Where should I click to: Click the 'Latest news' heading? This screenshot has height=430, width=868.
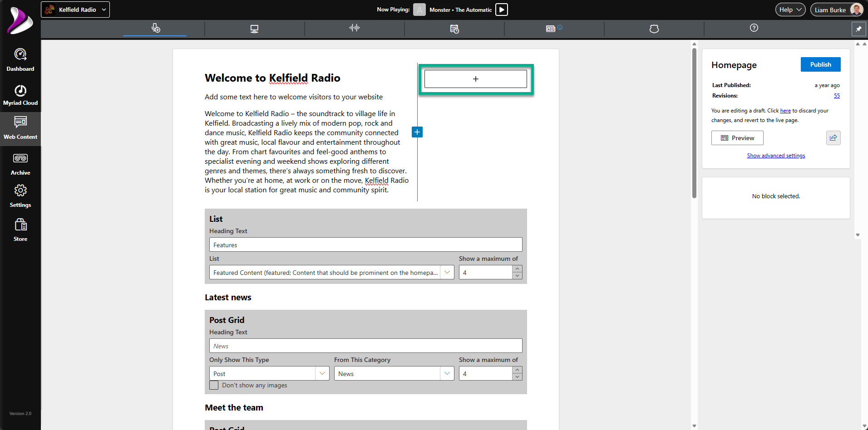tap(228, 298)
